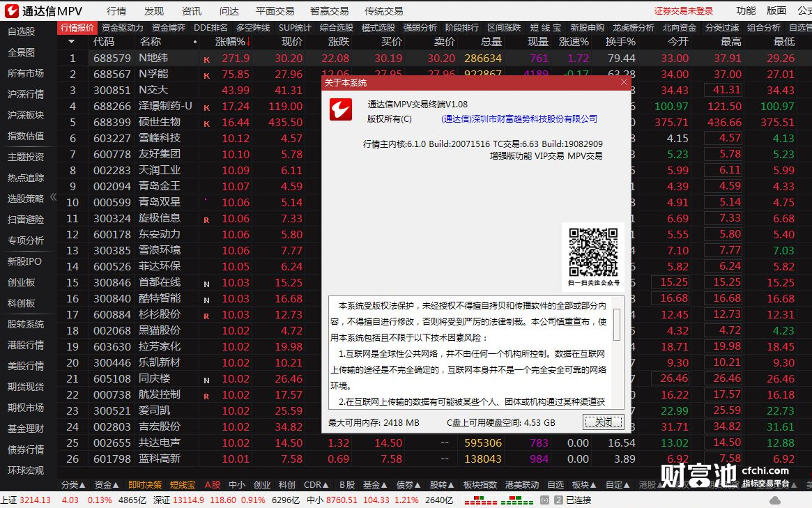Click the red market breadth indicator in status bar

coord(480,500)
